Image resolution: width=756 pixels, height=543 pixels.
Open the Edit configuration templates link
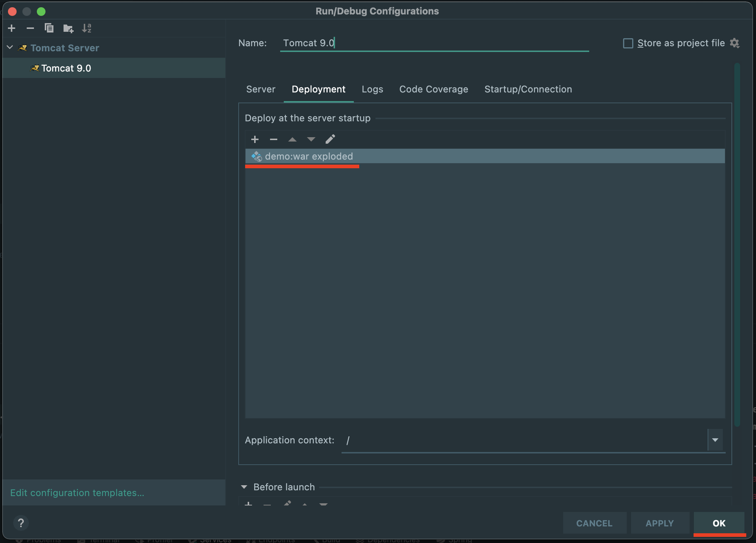coord(77,493)
